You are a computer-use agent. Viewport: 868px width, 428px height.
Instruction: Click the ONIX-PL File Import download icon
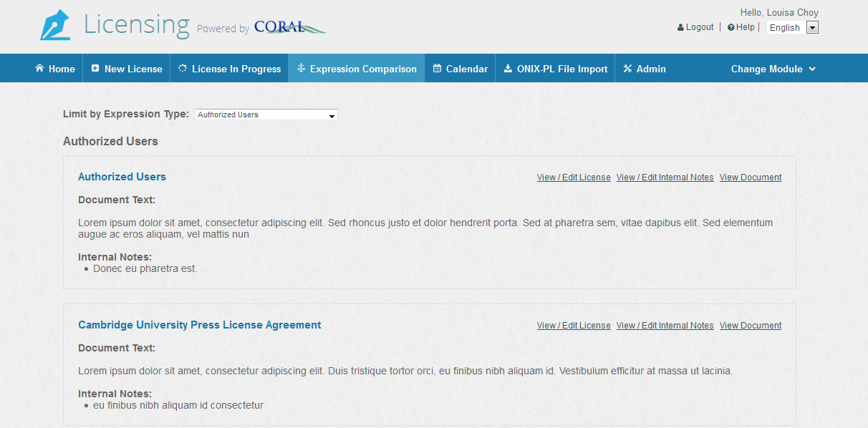(x=508, y=69)
